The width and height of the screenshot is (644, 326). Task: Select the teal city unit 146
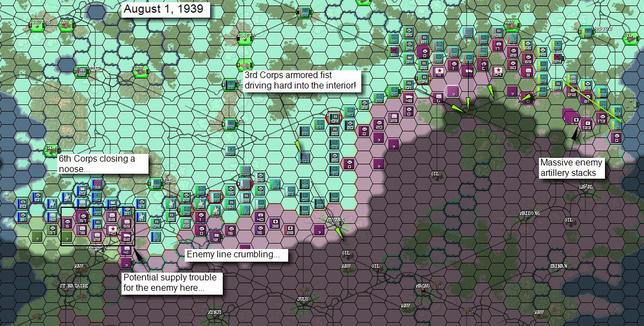586,33
